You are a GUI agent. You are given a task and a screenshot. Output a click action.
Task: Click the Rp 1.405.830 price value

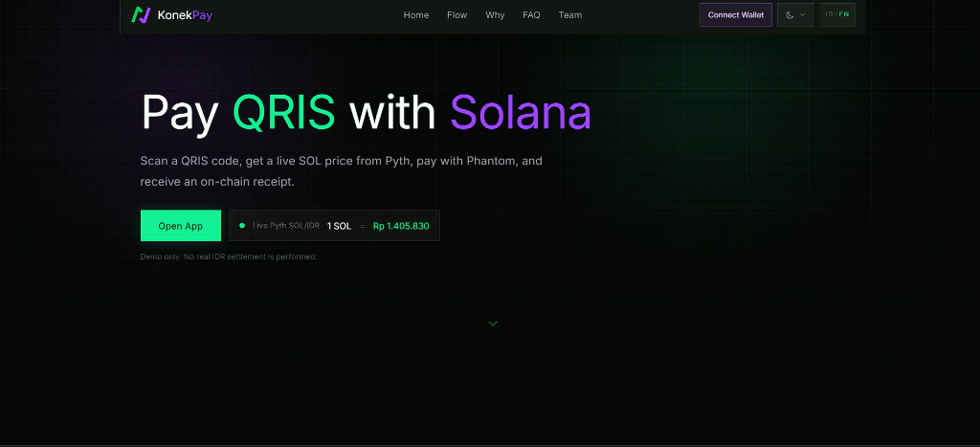[401, 226]
